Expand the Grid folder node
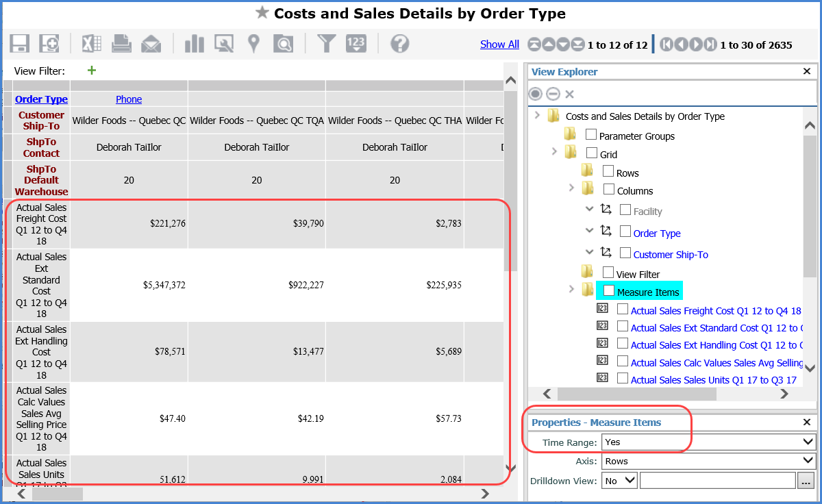Image resolution: width=822 pixels, height=504 pixels. coord(555,151)
